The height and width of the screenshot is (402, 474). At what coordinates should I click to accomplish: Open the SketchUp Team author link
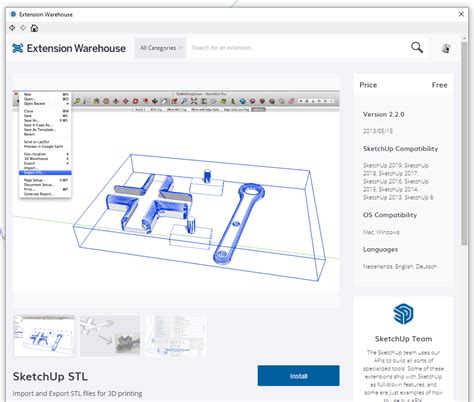(403, 339)
